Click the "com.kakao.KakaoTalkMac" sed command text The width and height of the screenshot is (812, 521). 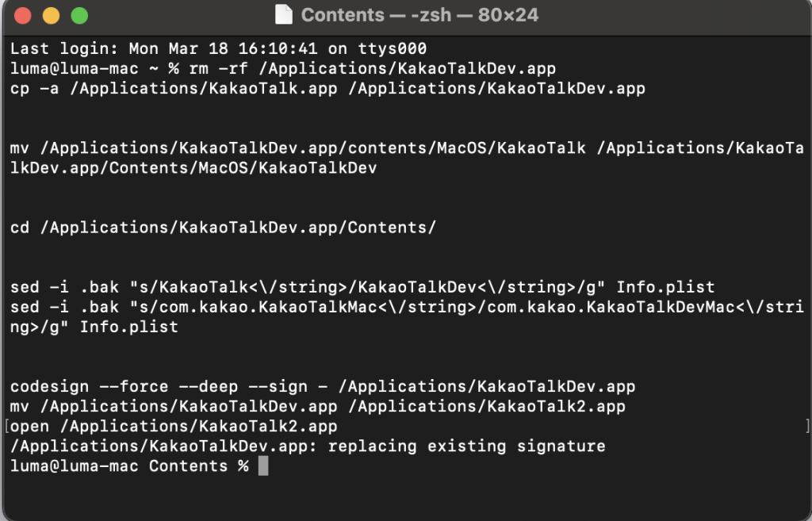point(407,317)
